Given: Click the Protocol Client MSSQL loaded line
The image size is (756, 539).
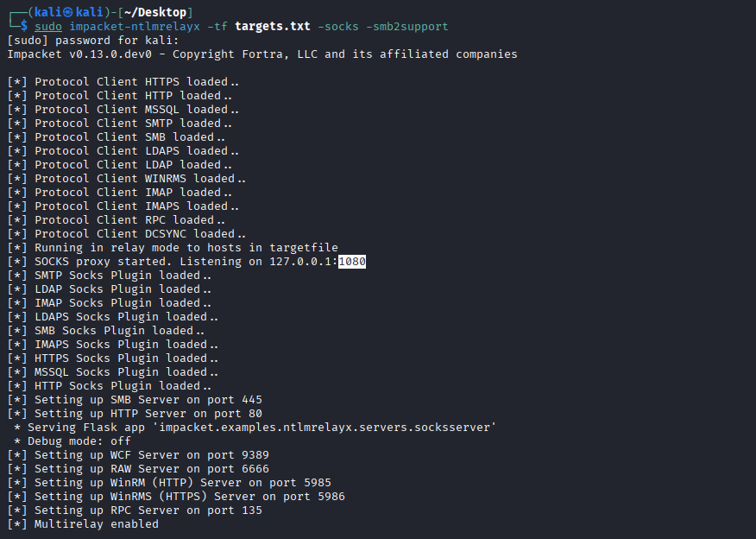Looking at the screenshot, I should [123, 109].
